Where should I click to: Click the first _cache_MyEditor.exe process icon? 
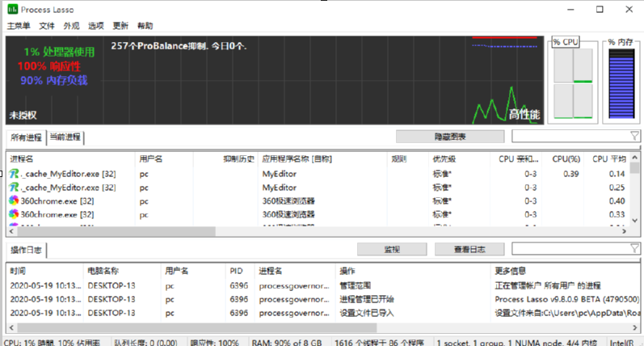coord(14,174)
